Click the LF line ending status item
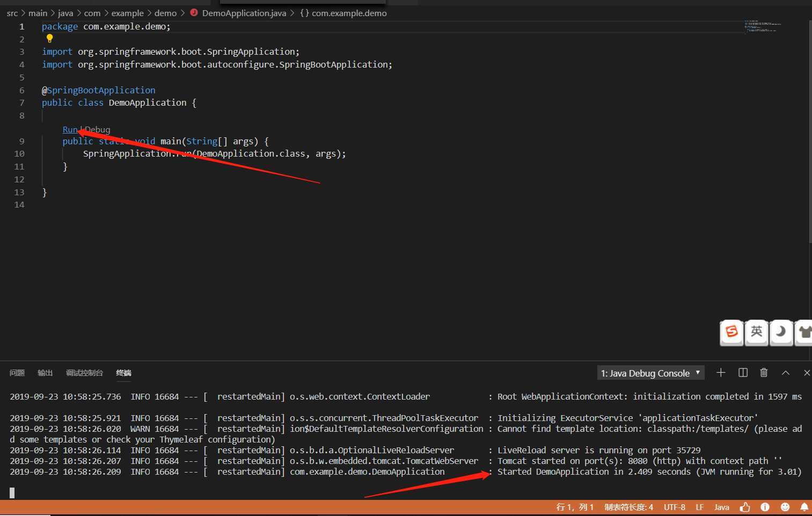 tap(700, 507)
